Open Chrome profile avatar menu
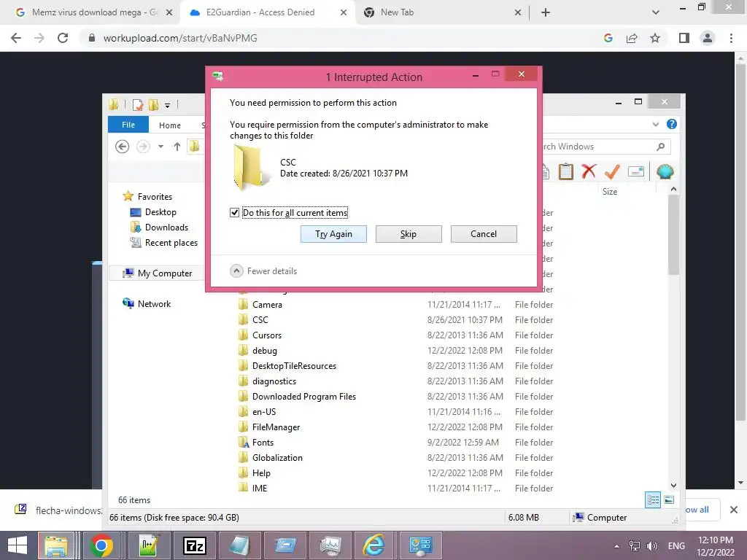 (708, 38)
